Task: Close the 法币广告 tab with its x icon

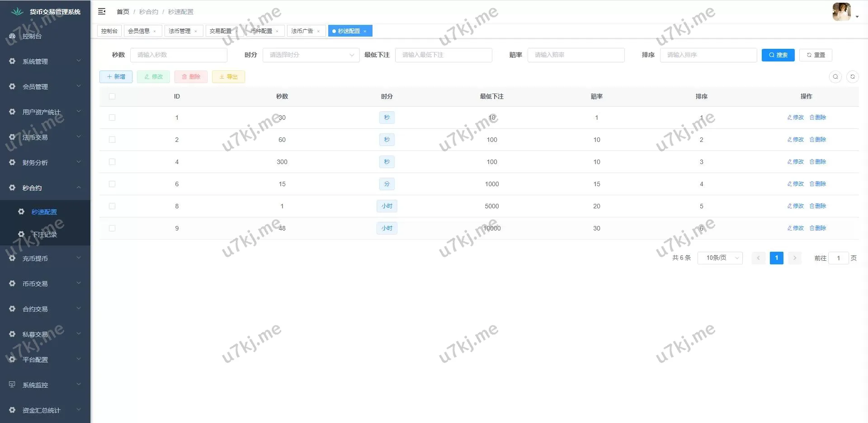Action: point(318,31)
